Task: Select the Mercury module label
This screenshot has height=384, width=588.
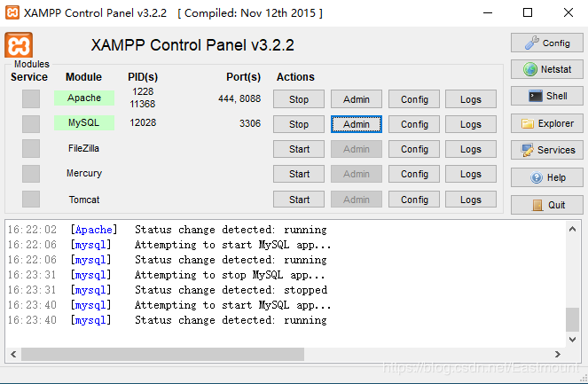Action: tap(84, 173)
